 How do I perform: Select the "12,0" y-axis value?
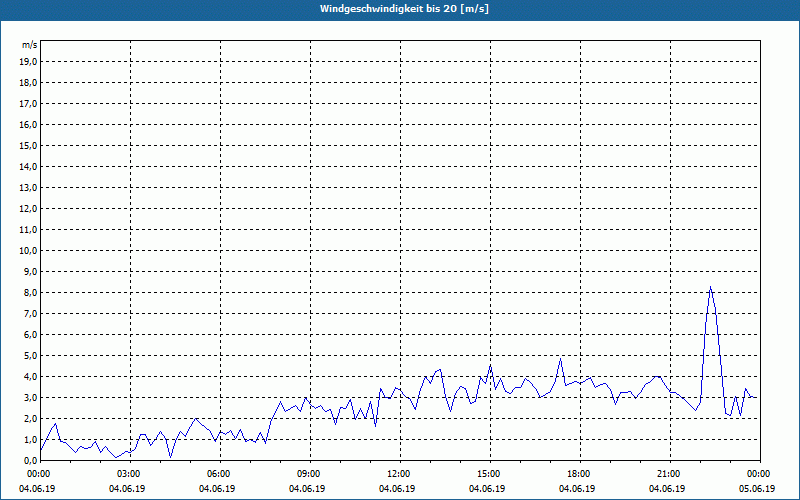(x=28, y=209)
